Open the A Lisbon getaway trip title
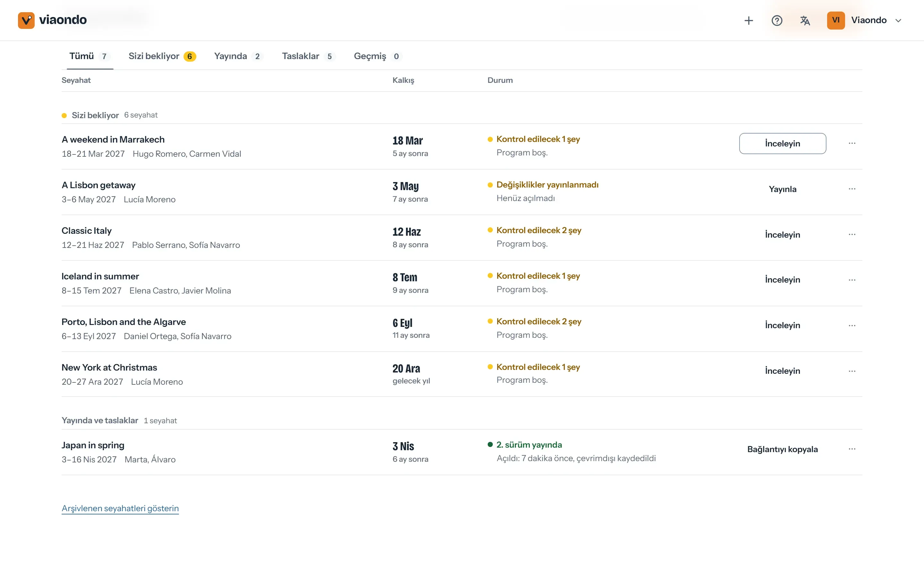Image resolution: width=924 pixels, height=578 pixels. click(98, 185)
